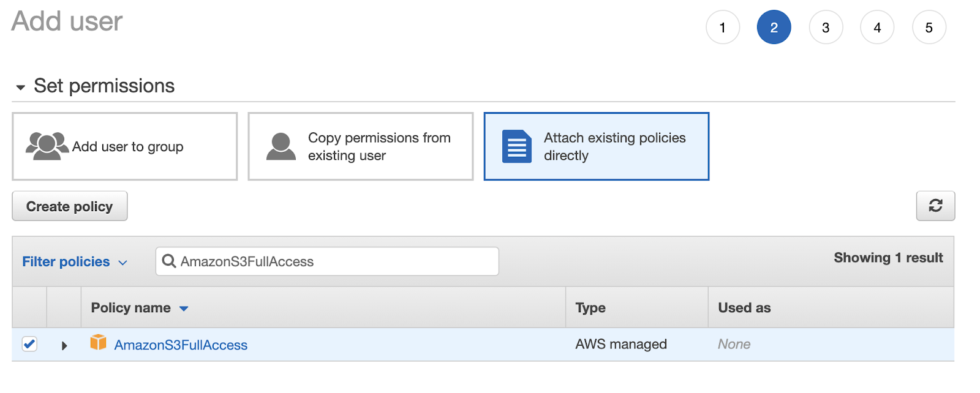980x393 pixels.
Task: Click the orange AmazonS3FullAccess policy box icon
Action: 98,342
